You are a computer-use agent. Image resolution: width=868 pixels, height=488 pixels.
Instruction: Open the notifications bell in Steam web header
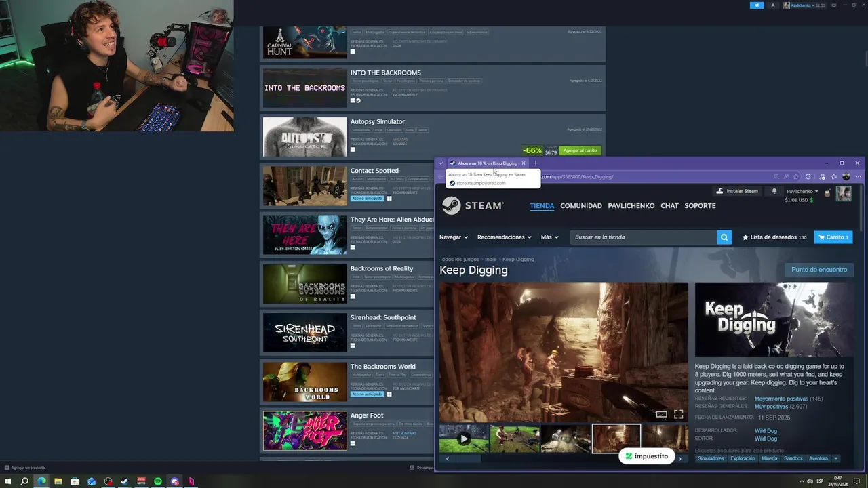point(774,191)
